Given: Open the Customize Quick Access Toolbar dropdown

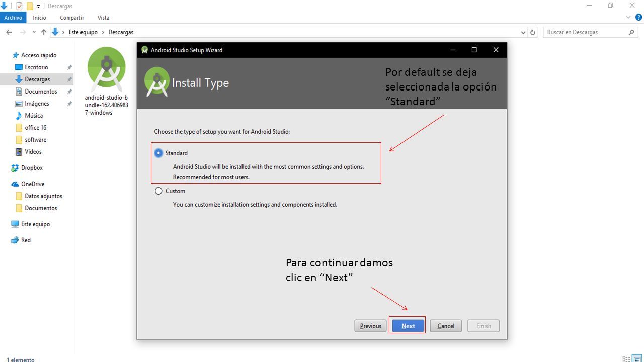Looking at the screenshot, I should (x=38, y=6).
